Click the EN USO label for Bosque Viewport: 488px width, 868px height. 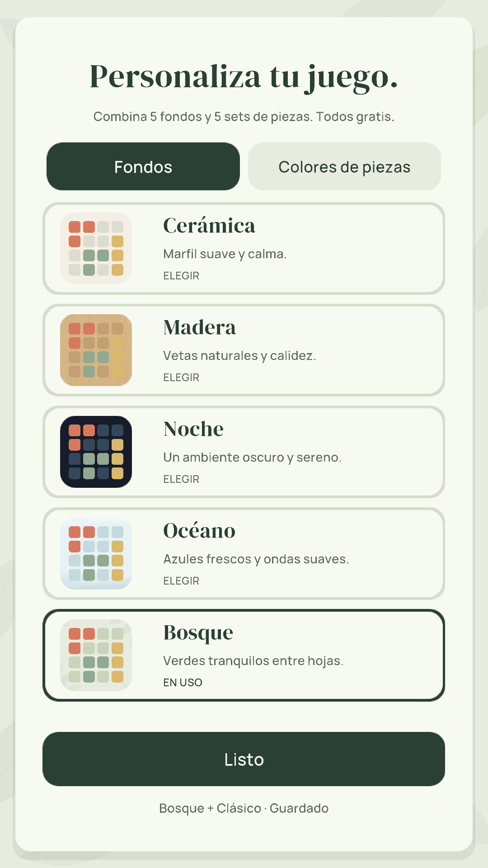[183, 683]
